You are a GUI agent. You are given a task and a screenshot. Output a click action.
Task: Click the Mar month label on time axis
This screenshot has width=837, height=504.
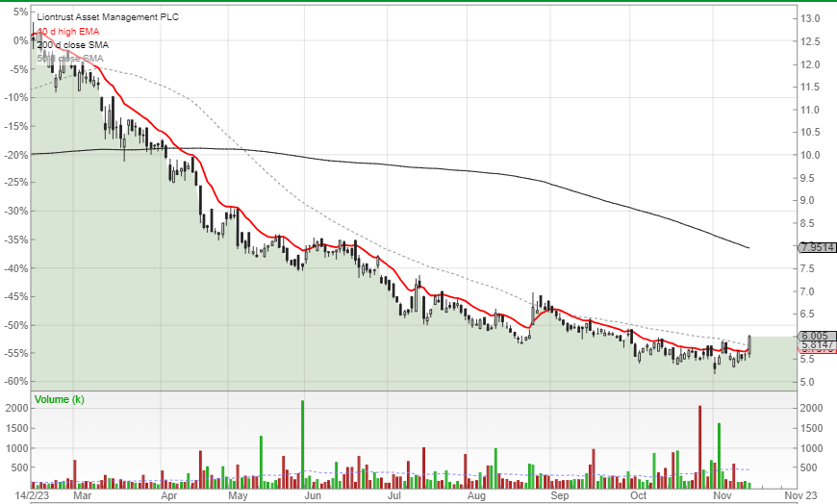pos(82,495)
